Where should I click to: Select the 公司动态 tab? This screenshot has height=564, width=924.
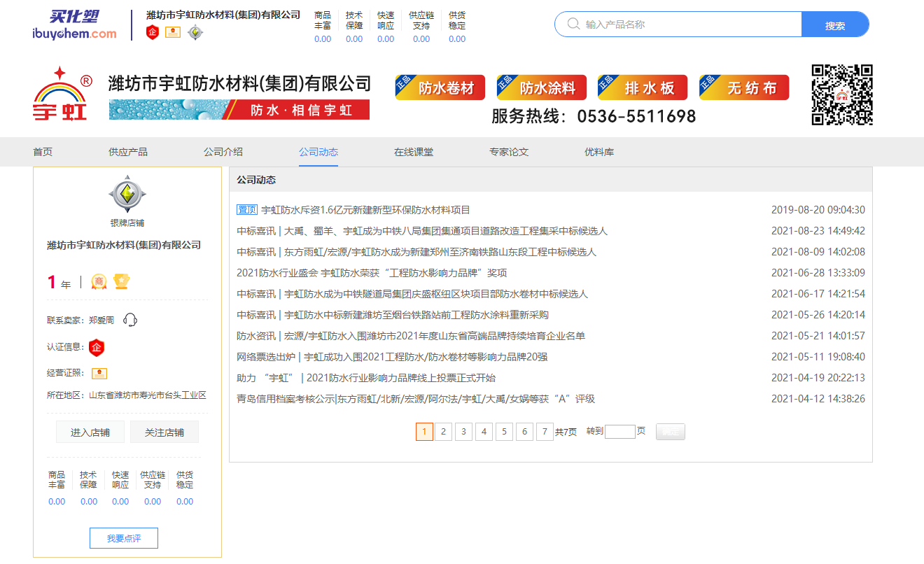318,152
